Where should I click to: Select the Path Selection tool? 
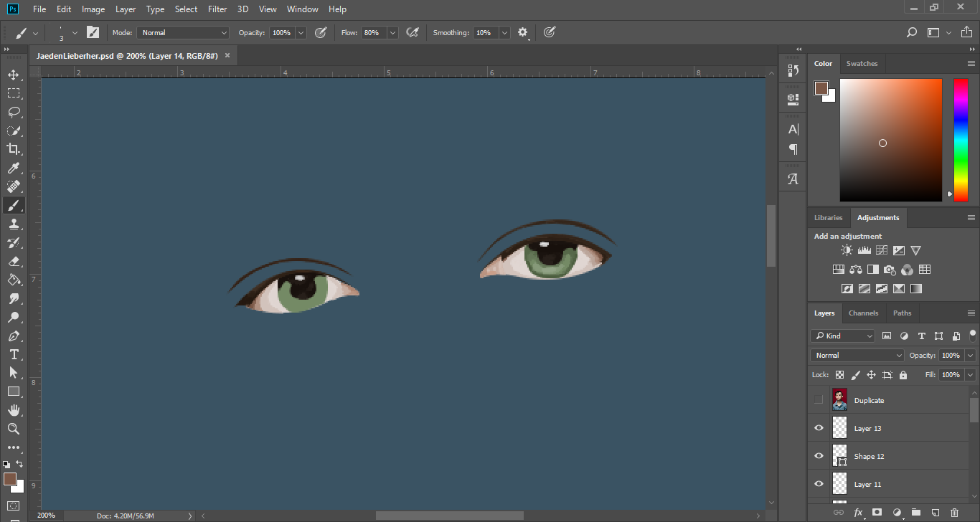[14, 373]
